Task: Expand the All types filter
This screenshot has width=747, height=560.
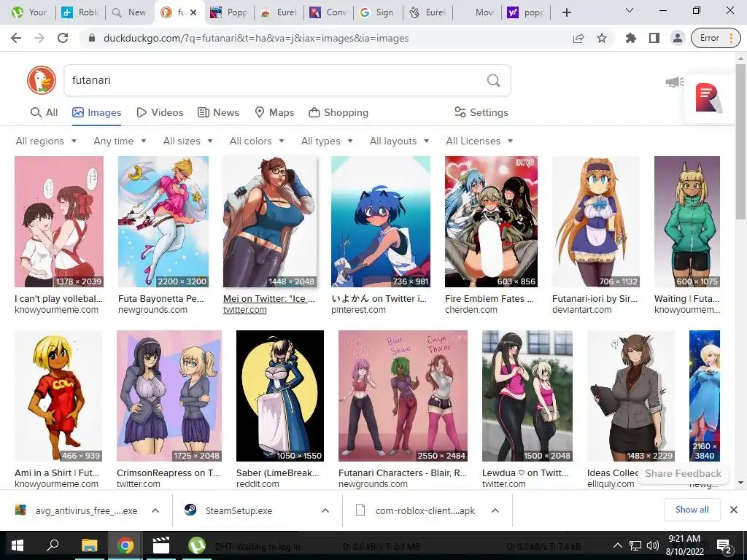Action: tap(328, 141)
